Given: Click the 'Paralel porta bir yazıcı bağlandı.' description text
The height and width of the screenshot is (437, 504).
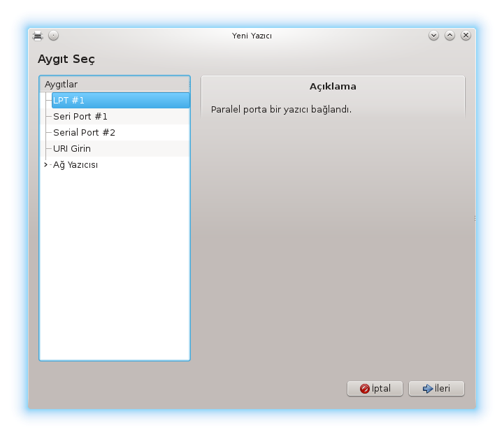Looking at the screenshot, I should 281,110.
